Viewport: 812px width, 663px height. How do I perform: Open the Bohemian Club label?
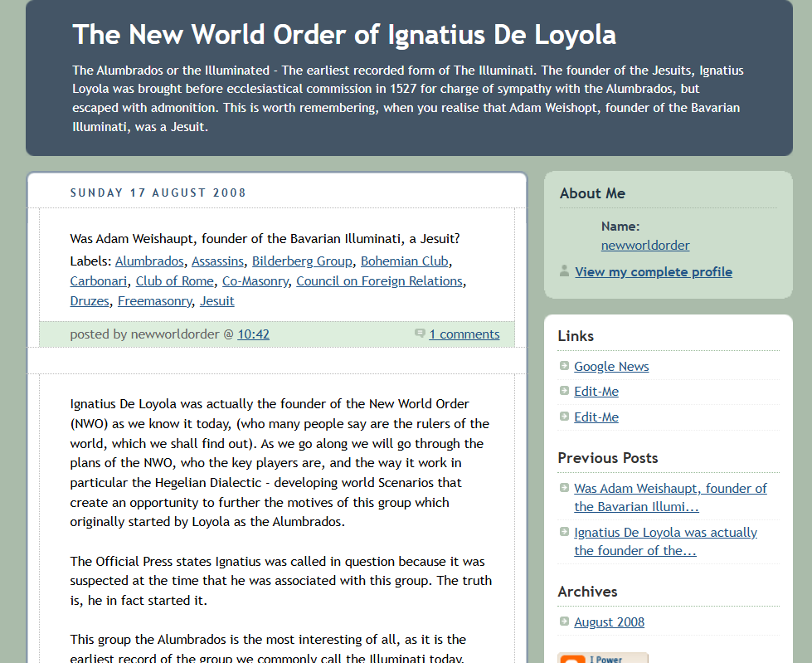coord(405,261)
